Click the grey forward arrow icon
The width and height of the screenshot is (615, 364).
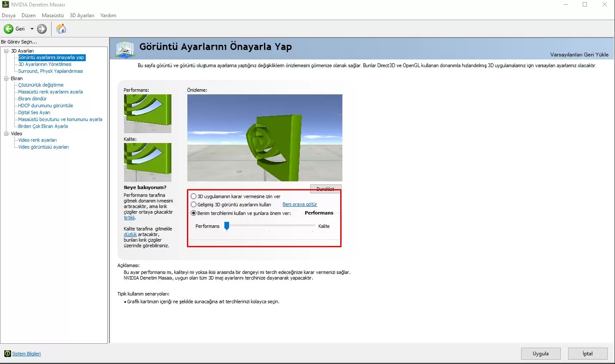click(x=42, y=29)
